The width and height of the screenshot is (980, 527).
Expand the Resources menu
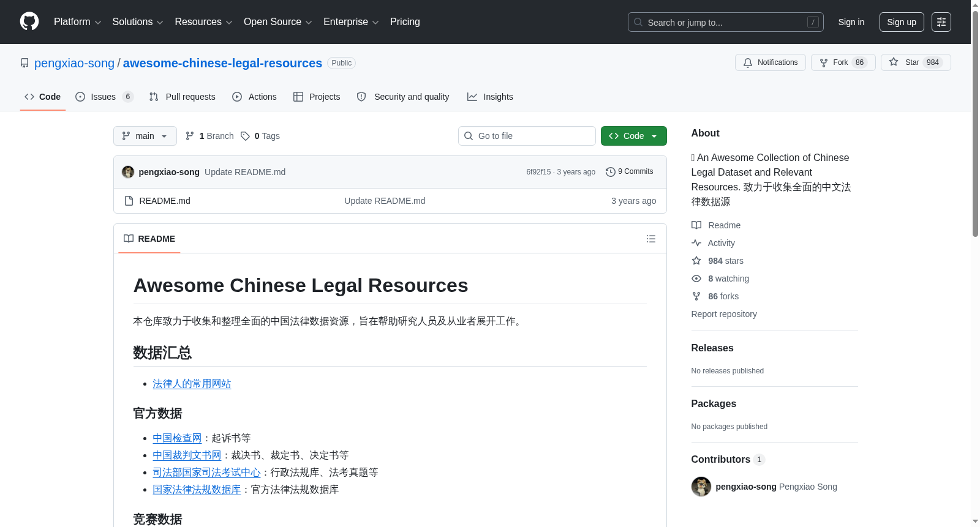pos(203,22)
